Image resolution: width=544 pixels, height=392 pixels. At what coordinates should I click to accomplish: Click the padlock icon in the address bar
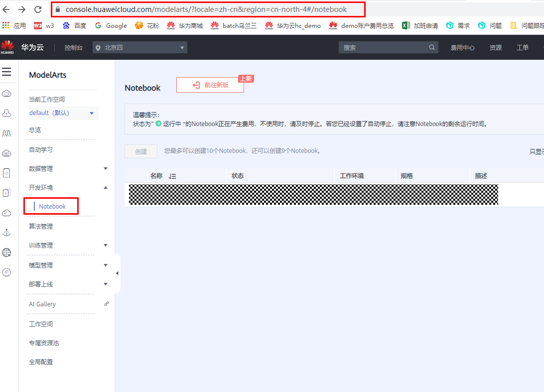coord(58,9)
